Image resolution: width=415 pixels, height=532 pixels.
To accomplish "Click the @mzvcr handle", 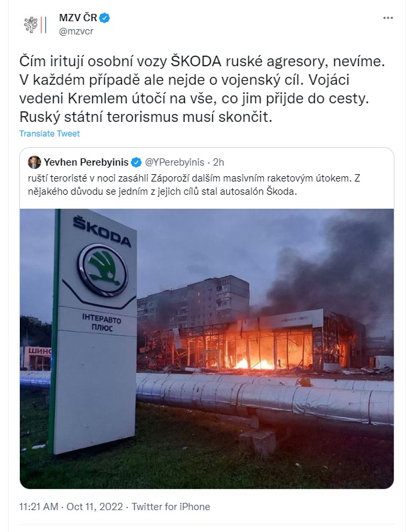I will [76, 31].
